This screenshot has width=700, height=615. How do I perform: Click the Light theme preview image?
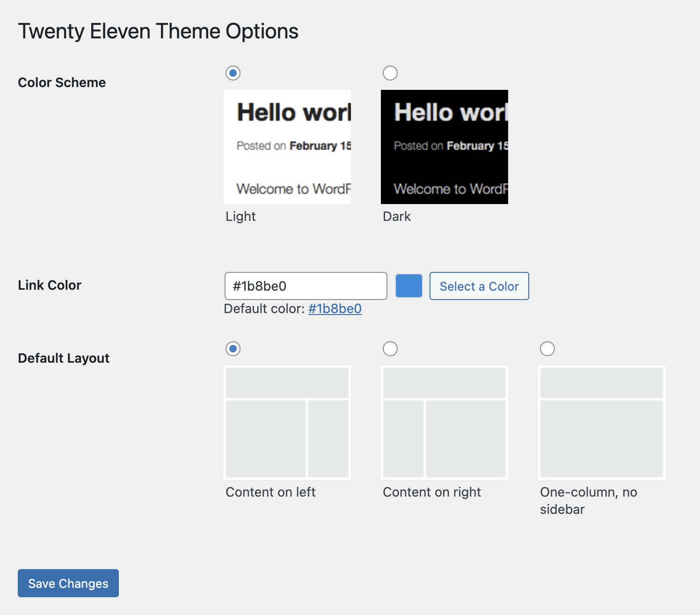pos(287,146)
